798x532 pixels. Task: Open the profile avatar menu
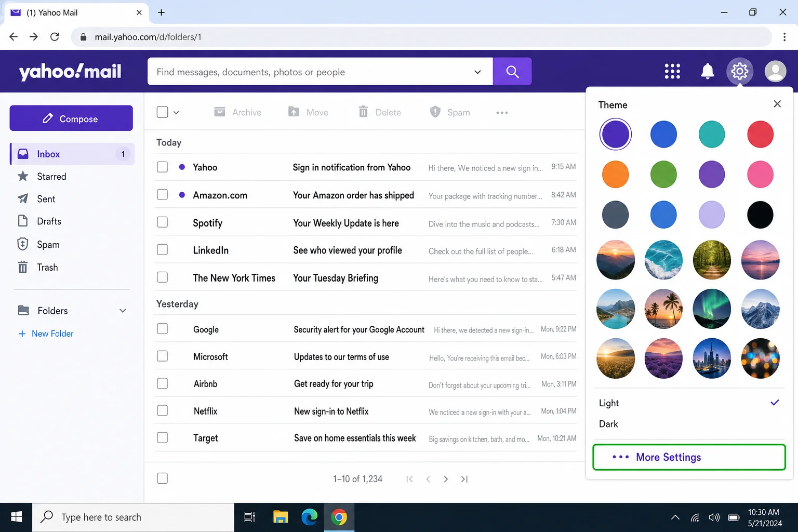click(775, 71)
